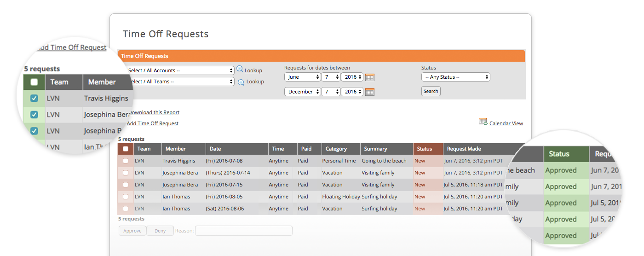Toggle the header checkbox in the magnified left circle

pyautogui.click(x=34, y=82)
